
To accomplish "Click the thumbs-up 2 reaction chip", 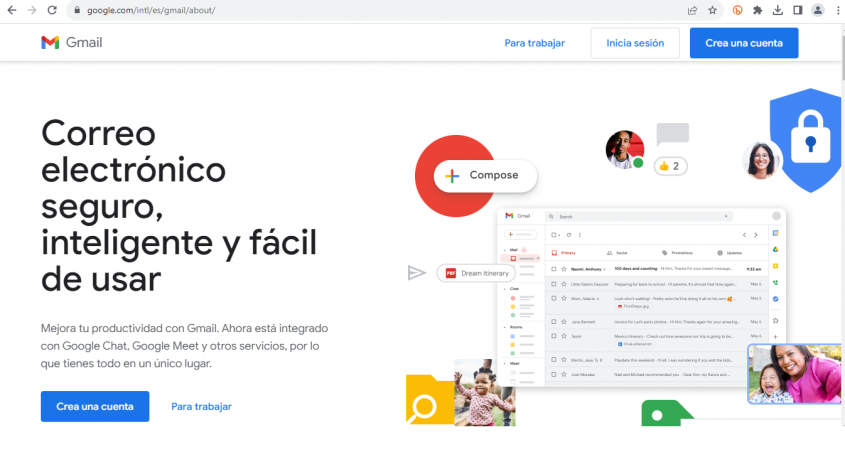I will (670, 166).
